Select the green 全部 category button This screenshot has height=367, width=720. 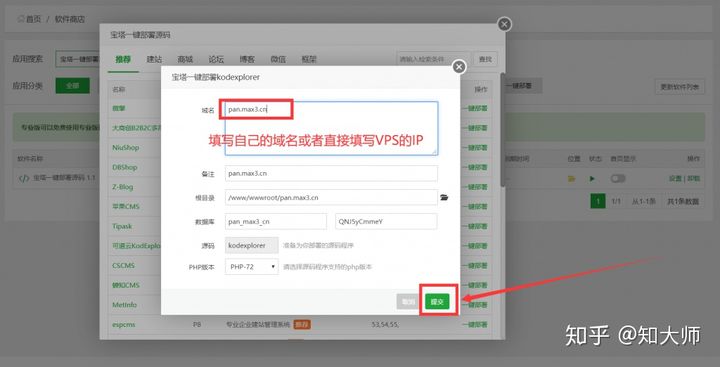[73, 86]
